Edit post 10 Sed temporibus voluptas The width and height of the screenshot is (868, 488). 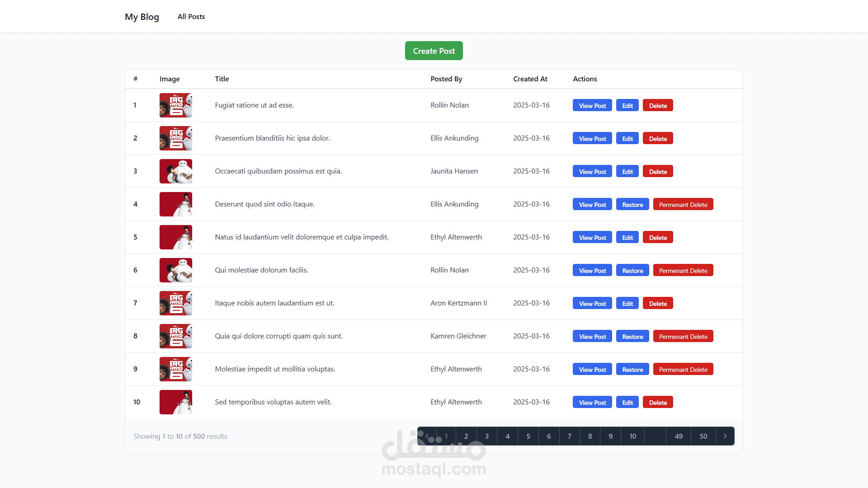[627, 402]
